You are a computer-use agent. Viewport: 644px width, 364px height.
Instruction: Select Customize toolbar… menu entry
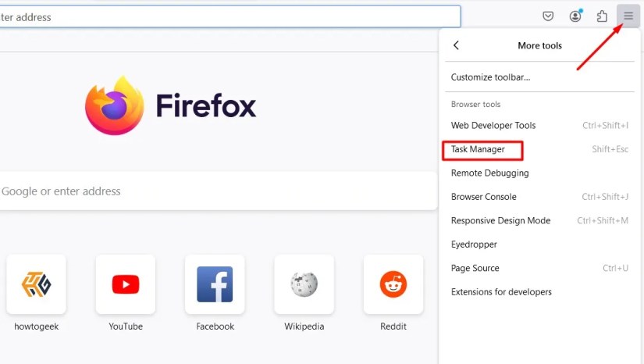pos(539,77)
